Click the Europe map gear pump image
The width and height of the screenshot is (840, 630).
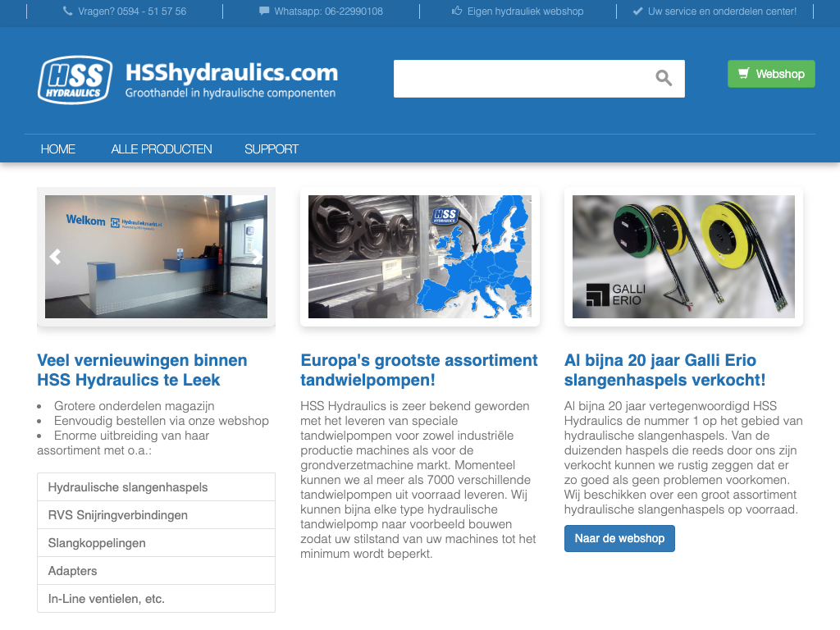pos(419,257)
